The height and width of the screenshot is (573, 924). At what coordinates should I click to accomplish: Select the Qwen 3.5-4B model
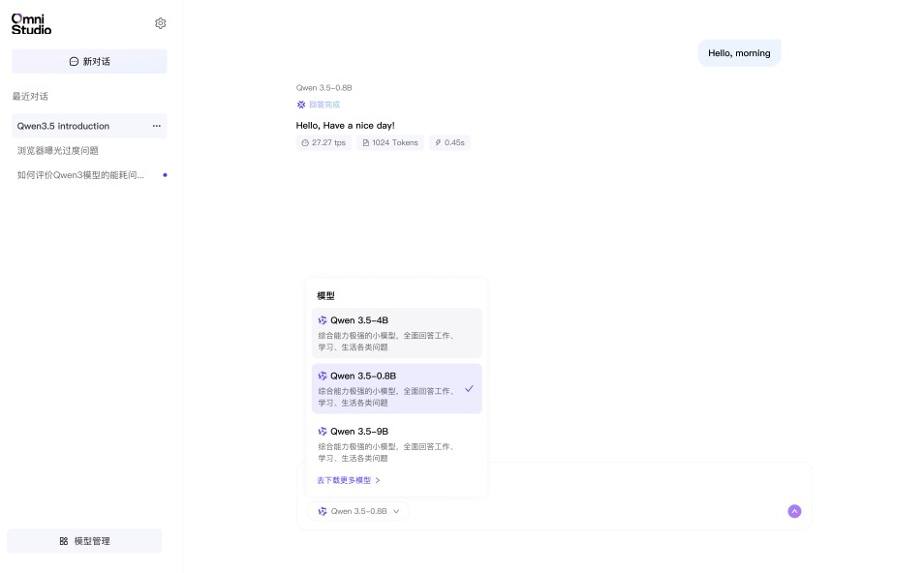(x=396, y=333)
